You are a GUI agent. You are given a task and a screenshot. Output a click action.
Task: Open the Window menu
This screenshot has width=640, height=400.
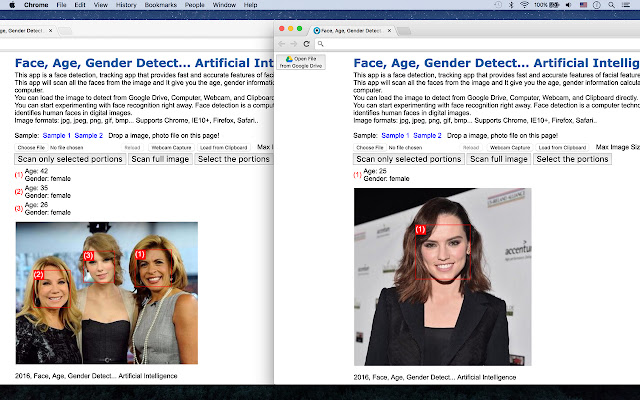[x=224, y=5]
